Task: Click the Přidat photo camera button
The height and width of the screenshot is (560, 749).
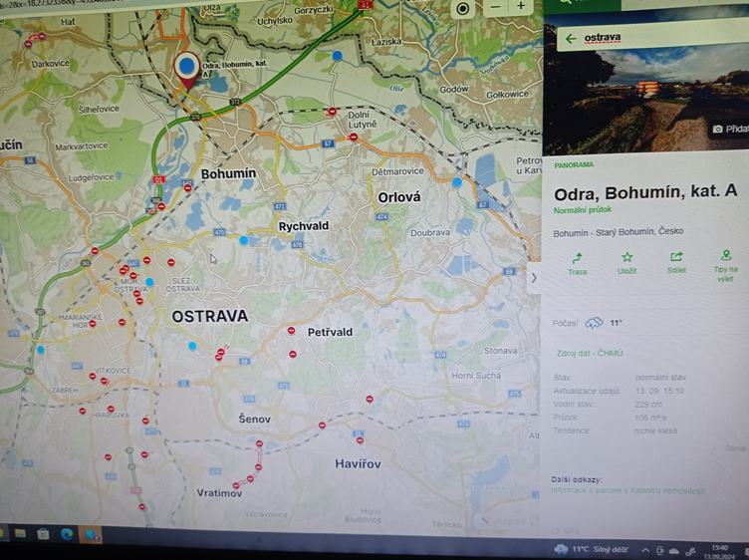Action: click(x=731, y=129)
